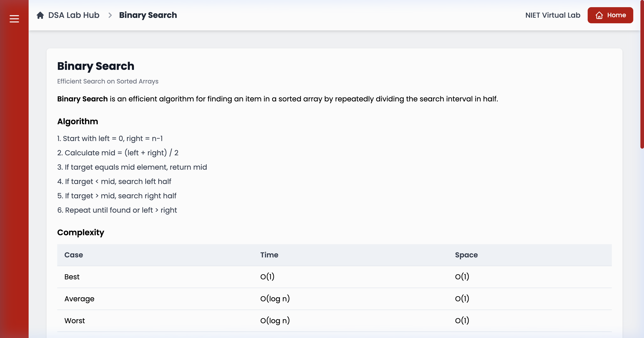Go to the DSA Lab Hub breadcrumb link
644x338 pixels.
click(74, 15)
